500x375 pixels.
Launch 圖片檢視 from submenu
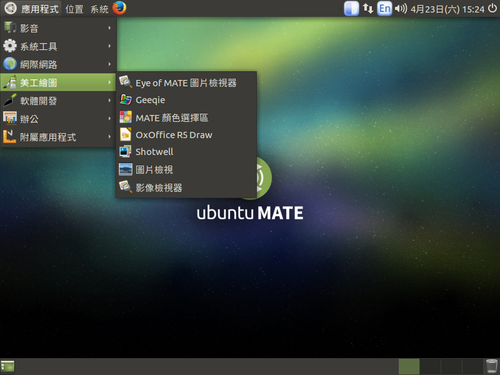point(186,170)
